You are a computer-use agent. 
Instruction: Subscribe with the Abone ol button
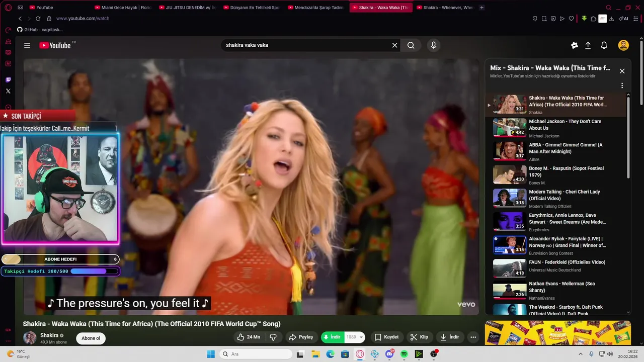[x=91, y=338]
